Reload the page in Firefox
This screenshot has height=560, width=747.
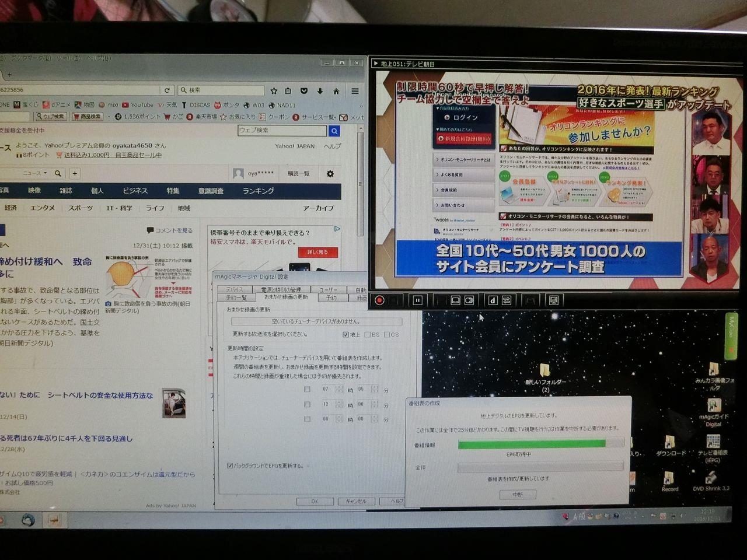pyautogui.click(x=167, y=90)
